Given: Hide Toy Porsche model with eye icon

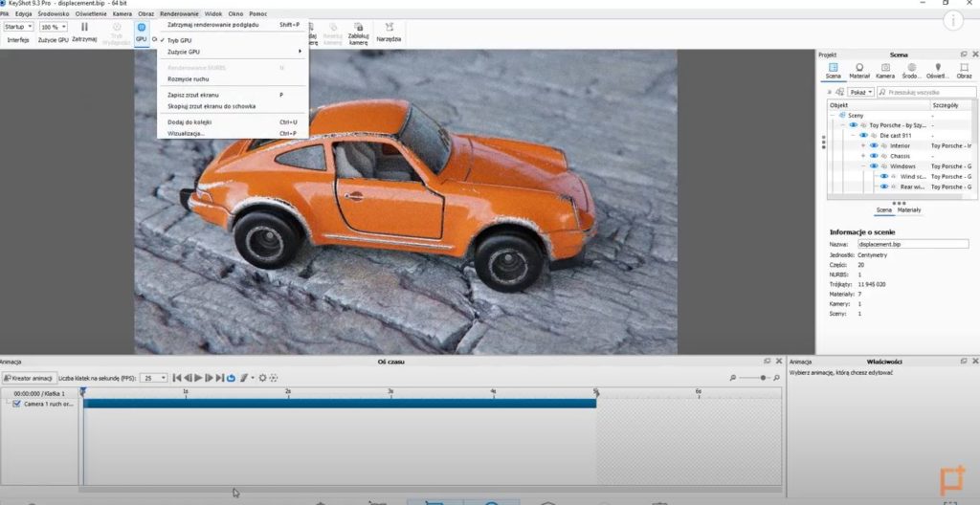Looking at the screenshot, I should pos(853,125).
